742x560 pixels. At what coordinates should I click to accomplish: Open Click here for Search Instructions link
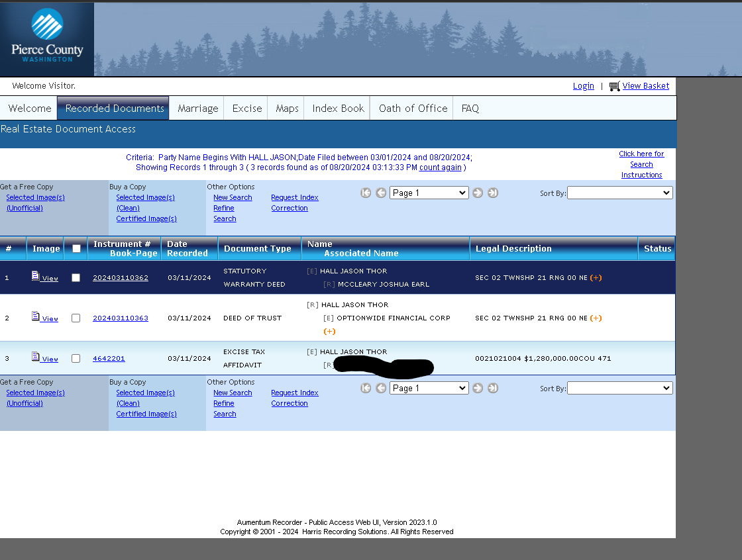click(641, 164)
